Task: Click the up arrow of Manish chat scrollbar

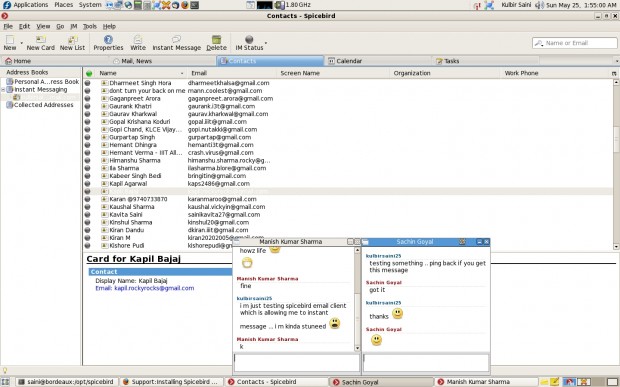Action: coord(357,250)
